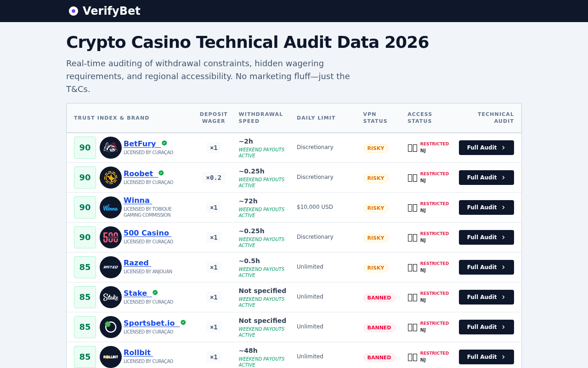
Task: Open the BetFury casino logo
Action: click(x=111, y=148)
